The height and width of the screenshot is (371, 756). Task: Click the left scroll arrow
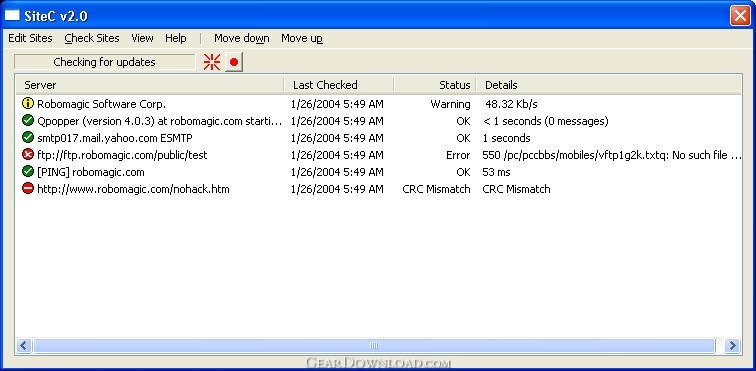pos(24,345)
